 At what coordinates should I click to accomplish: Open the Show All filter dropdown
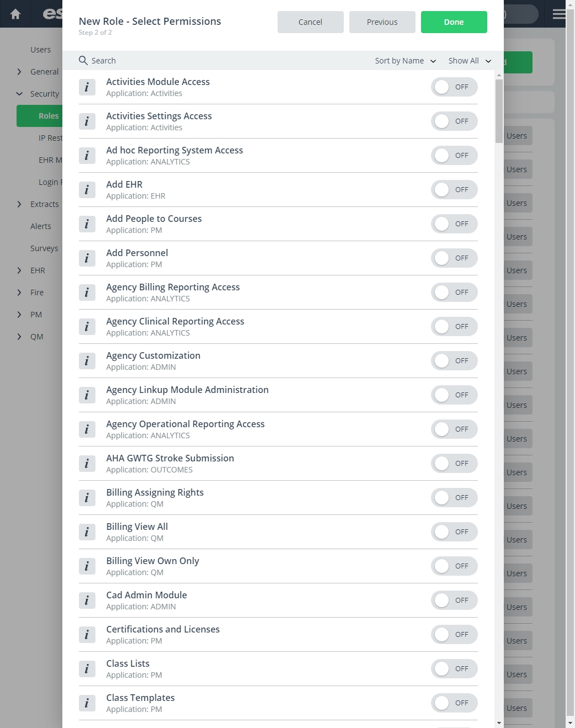[x=470, y=61]
